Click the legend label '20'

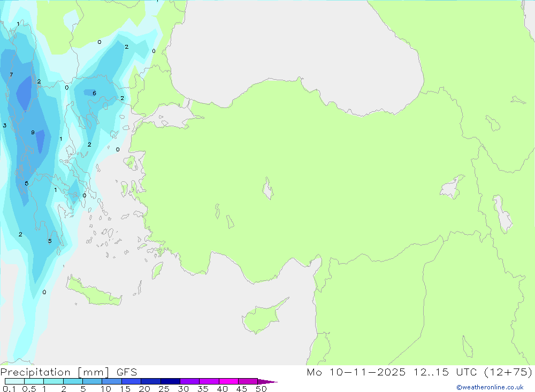pos(144,389)
